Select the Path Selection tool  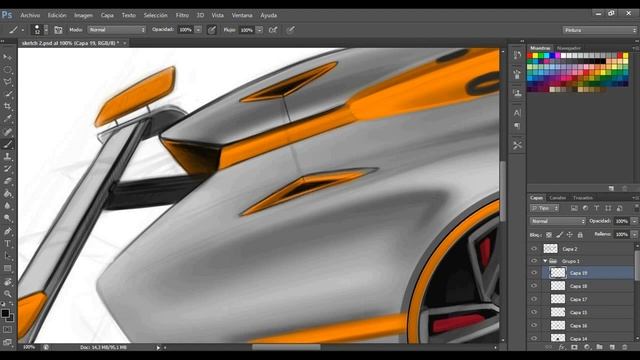7,256
